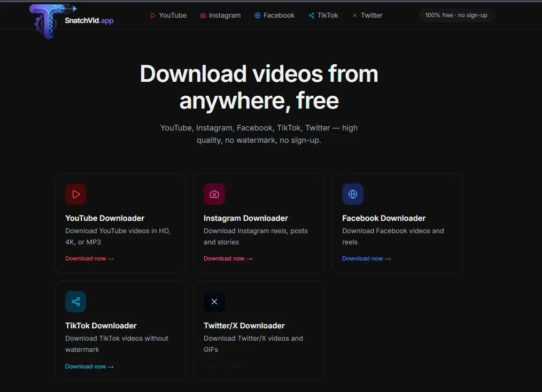Go to home via SnatchVid.app text
The image size is (542, 392).
click(x=89, y=20)
